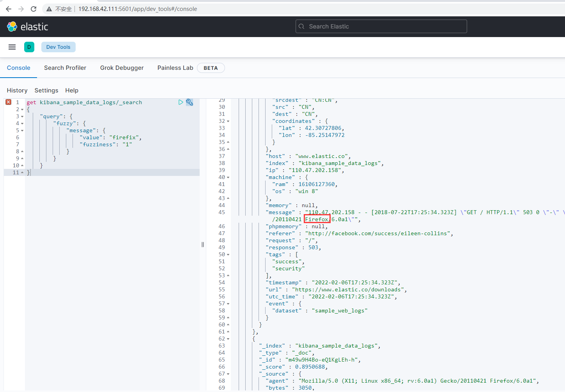Click the BETA badge
565x392 pixels.
(211, 68)
